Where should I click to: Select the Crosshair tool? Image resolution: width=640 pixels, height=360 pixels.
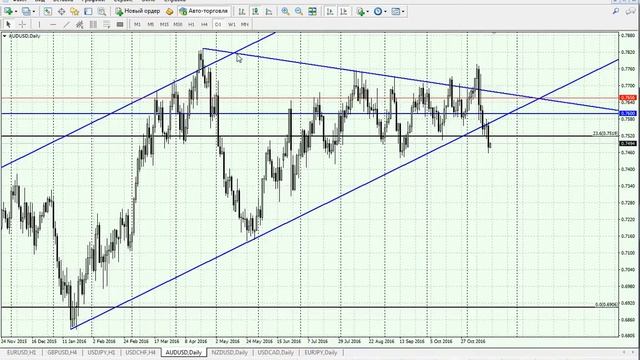coord(22,24)
